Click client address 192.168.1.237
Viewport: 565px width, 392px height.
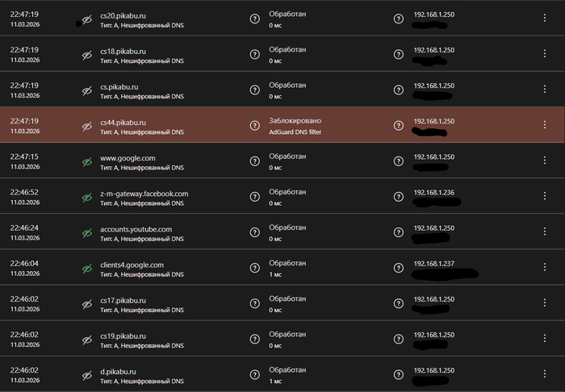point(433,263)
